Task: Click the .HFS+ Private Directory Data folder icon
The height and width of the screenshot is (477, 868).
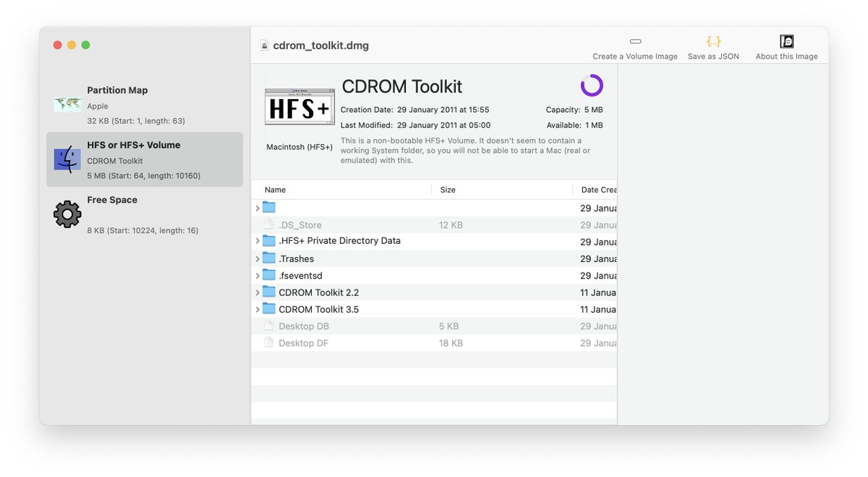Action: coord(269,240)
